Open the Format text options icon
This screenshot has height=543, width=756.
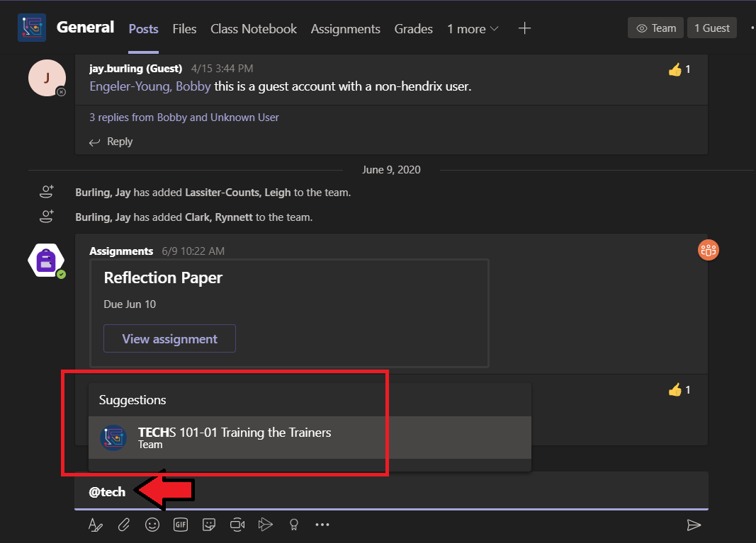pos(96,525)
